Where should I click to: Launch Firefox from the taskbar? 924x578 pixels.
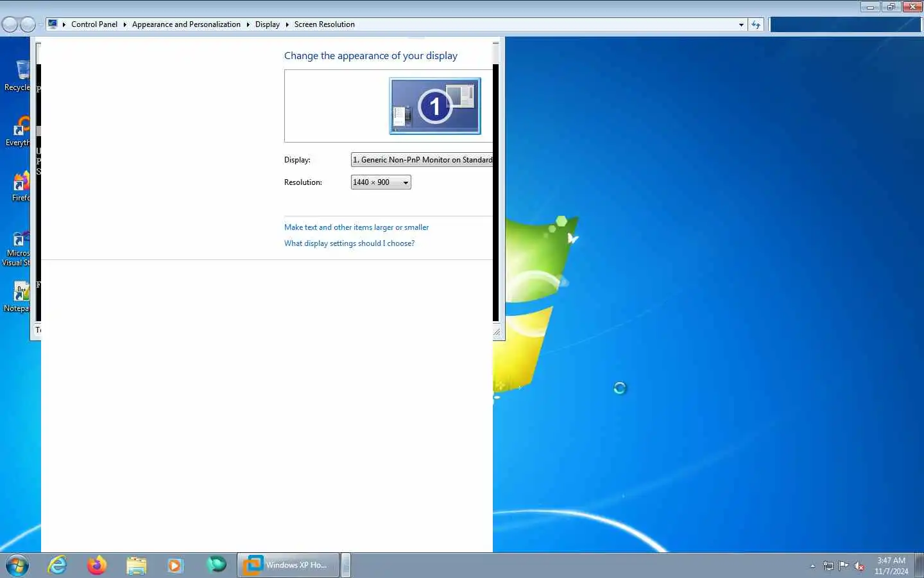(x=97, y=565)
